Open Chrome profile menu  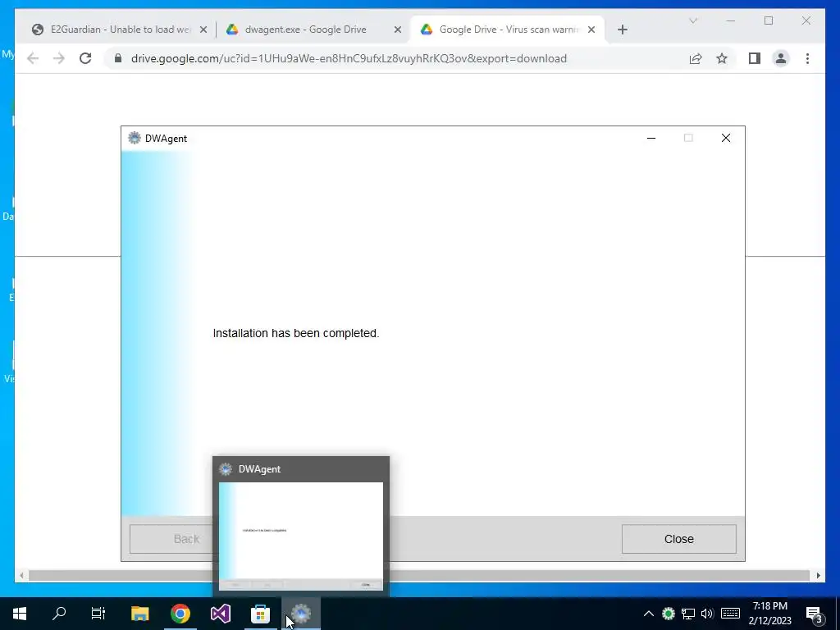[781, 58]
